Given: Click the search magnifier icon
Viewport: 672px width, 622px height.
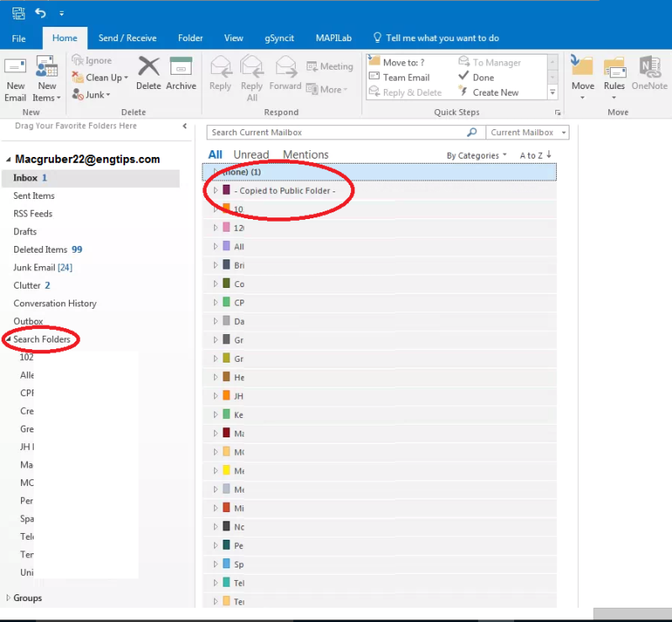Looking at the screenshot, I should point(472,133).
